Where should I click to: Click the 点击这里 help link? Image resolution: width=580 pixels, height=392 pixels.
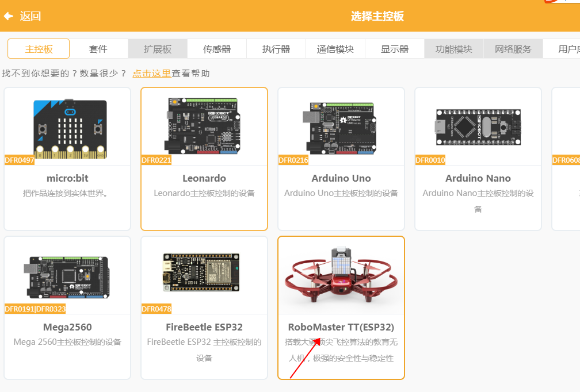(x=152, y=74)
